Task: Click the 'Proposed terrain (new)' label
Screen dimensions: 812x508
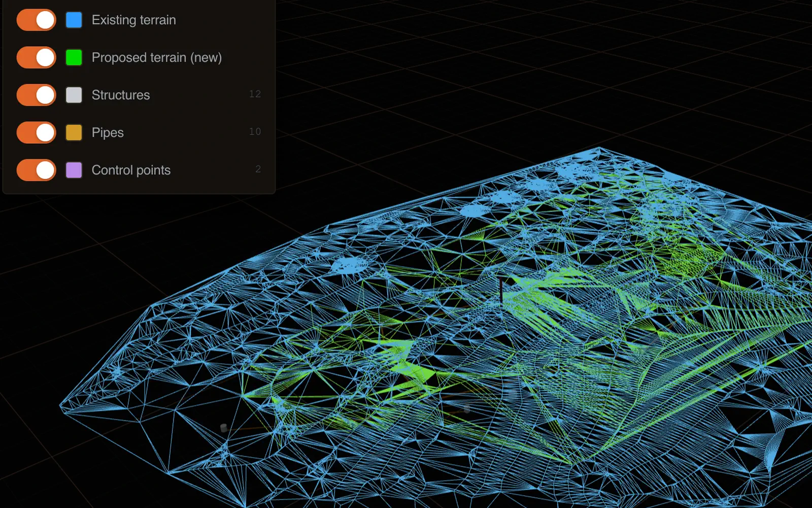Action: pyautogui.click(x=157, y=57)
